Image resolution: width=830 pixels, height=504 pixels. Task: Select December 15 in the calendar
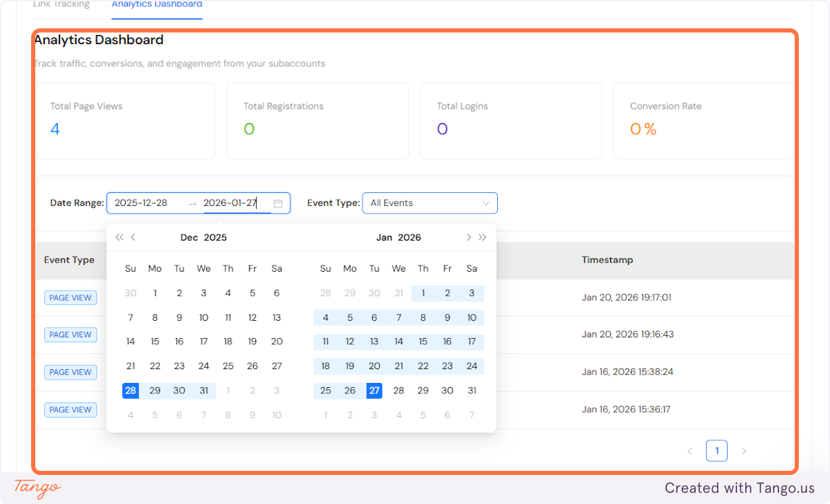click(x=155, y=342)
